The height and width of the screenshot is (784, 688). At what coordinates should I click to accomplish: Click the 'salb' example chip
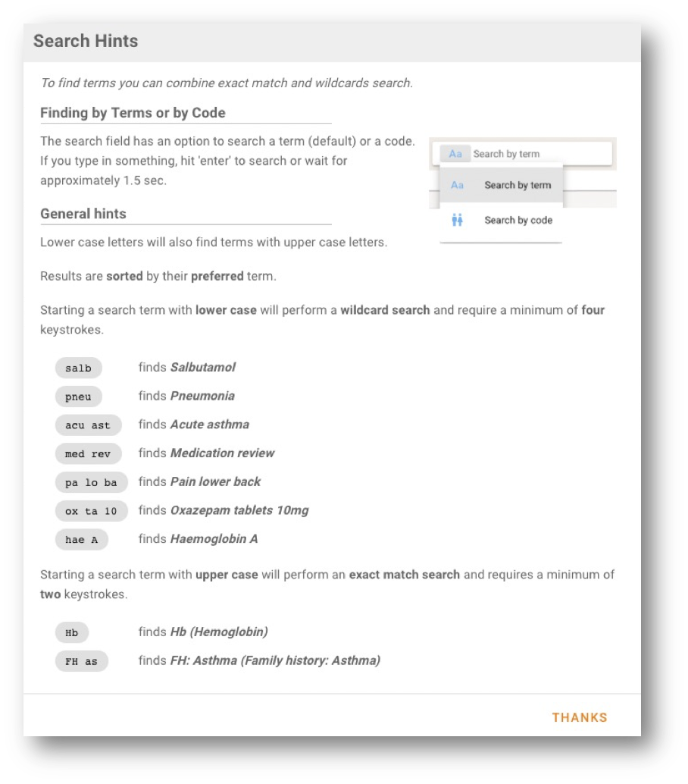78,368
